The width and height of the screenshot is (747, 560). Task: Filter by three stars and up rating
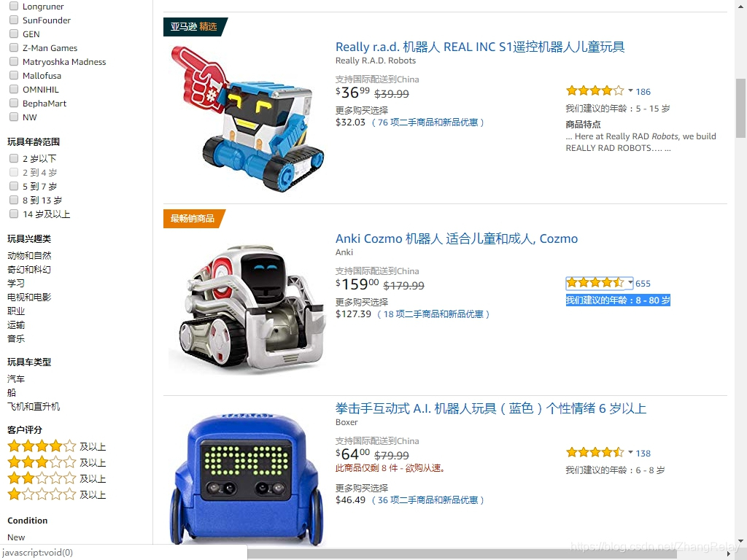pos(57,462)
